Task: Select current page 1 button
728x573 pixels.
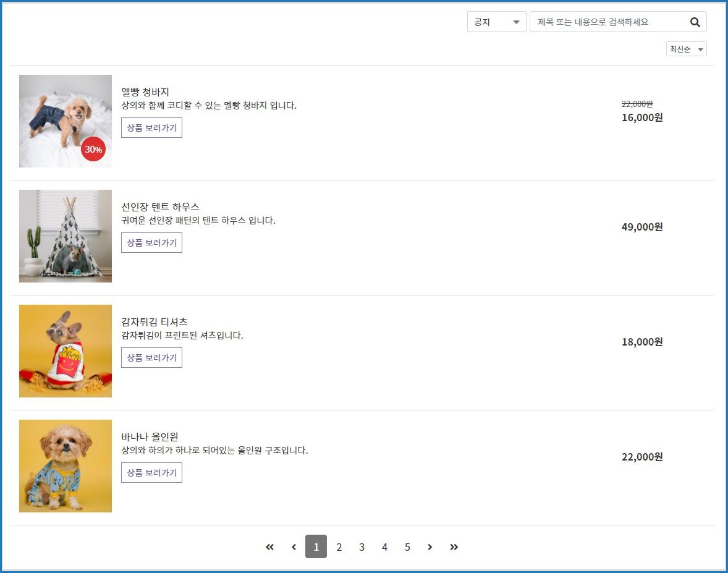Action: coord(316,547)
